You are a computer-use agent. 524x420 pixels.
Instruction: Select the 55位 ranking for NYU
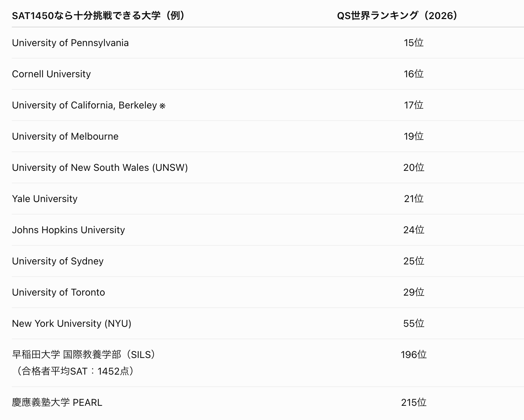413,323
